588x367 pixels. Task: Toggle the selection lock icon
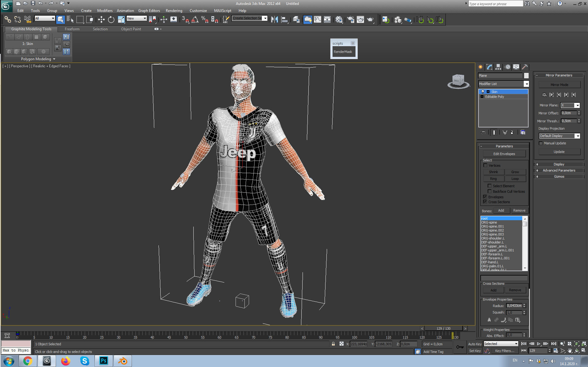pos(333,344)
